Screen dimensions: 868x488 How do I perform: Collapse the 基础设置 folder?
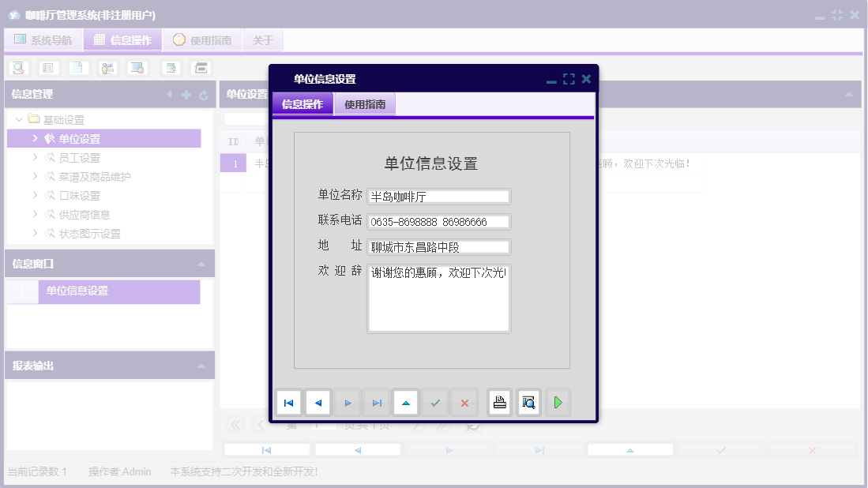click(x=17, y=119)
